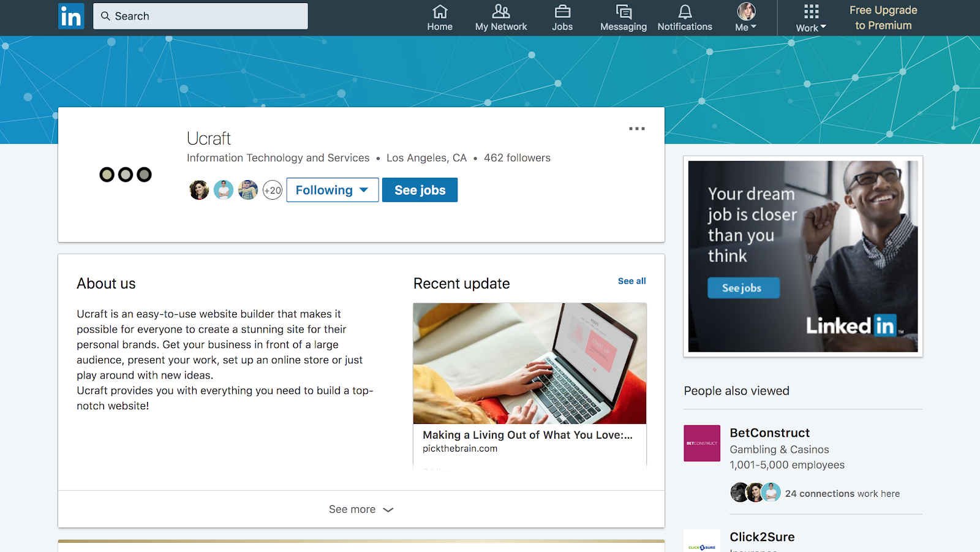Click the Gambling & Casinos text
This screenshot has width=980, height=552.
779,450
